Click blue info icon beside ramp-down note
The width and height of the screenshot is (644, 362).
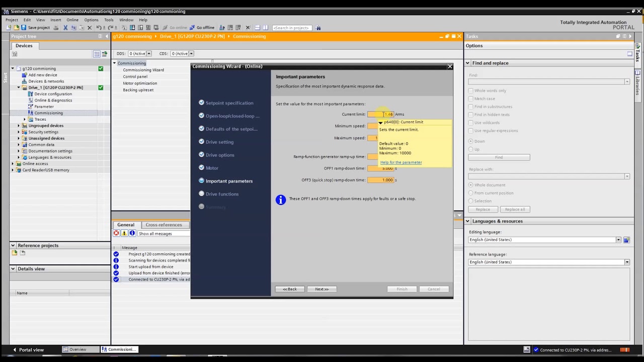pos(281,200)
